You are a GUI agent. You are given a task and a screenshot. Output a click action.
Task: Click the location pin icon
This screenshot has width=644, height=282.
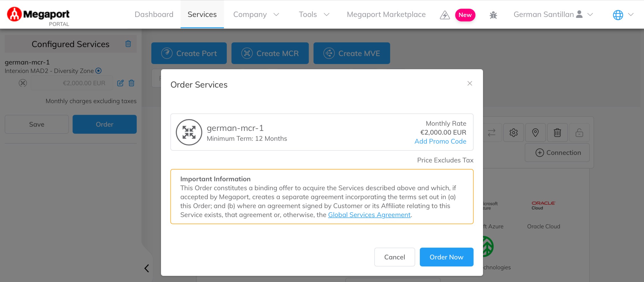pyautogui.click(x=536, y=133)
